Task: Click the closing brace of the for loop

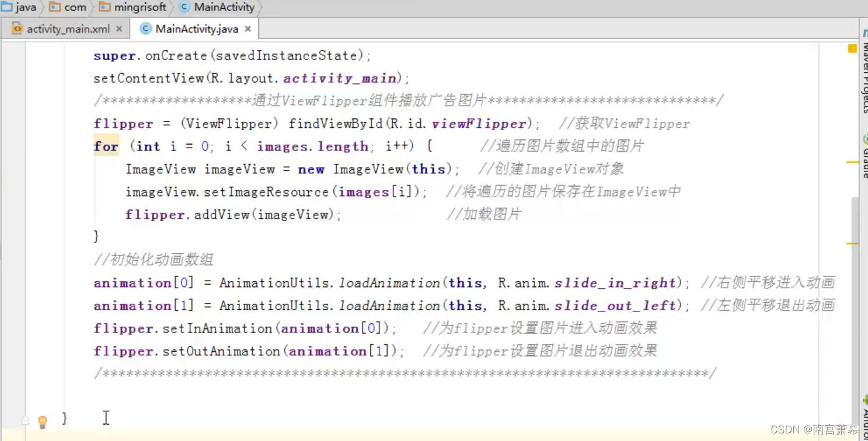Action: click(x=96, y=236)
